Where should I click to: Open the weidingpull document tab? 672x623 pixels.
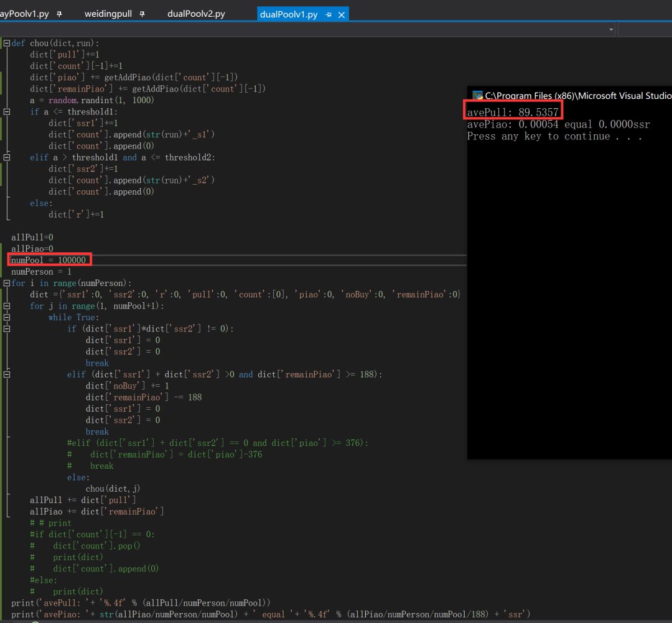108,14
